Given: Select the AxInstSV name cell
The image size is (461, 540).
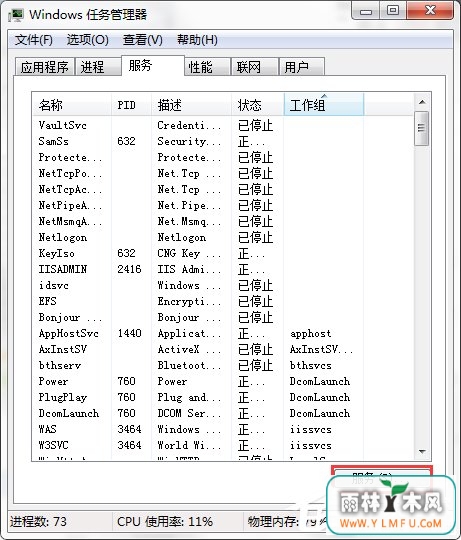Looking at the screenshot, I should click(63, 349).
